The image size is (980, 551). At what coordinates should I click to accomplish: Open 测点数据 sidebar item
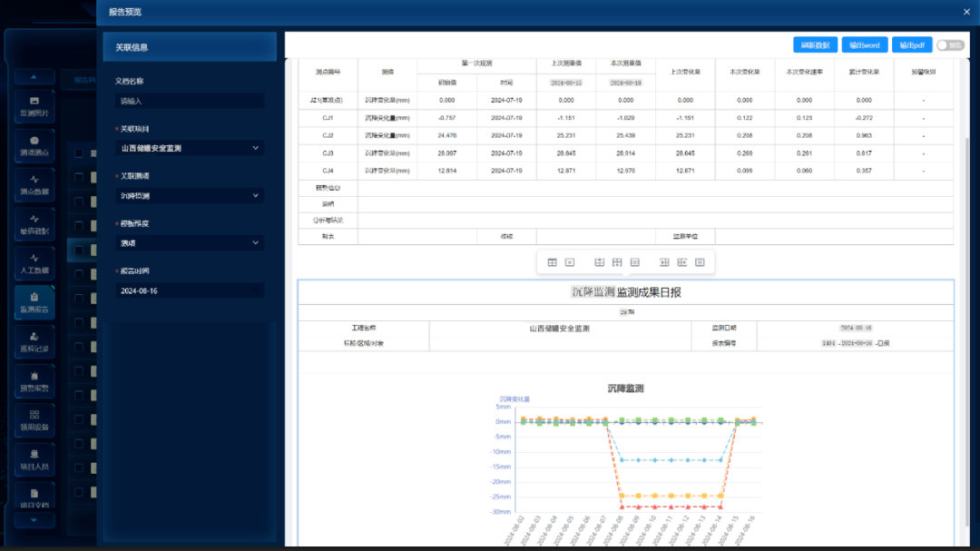pos(34,185)
